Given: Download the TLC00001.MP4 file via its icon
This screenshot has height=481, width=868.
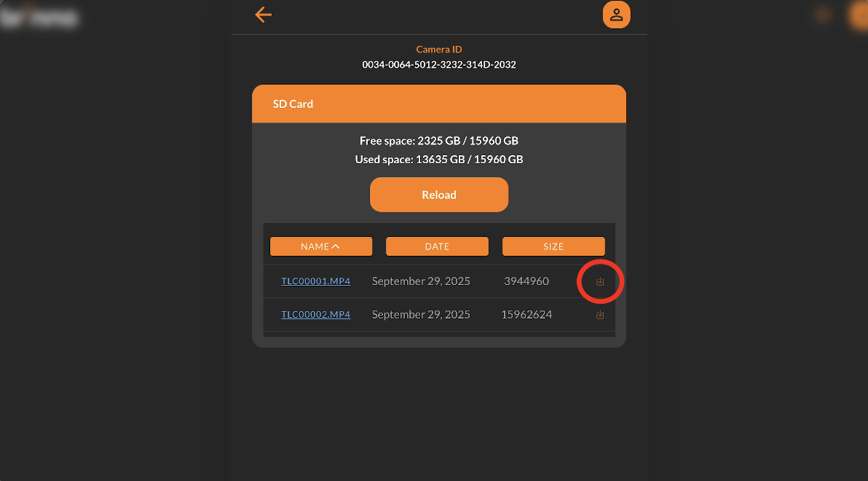Looking at the screenshot, I should 599,281.
